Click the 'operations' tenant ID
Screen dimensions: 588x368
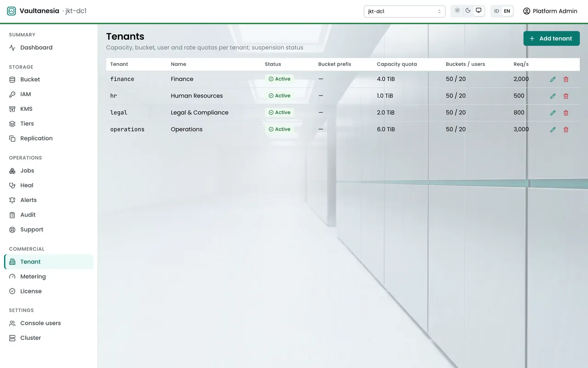point(127,130)
